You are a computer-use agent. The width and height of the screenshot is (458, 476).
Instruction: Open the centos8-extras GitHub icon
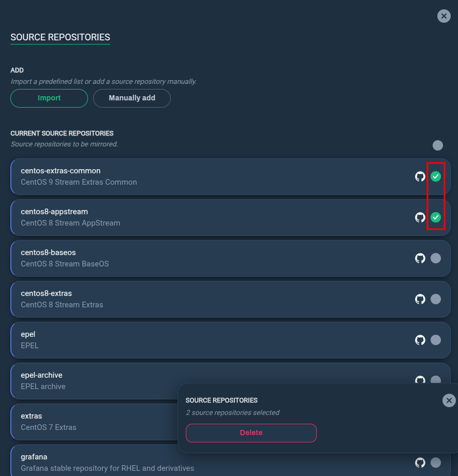[x=420, y=299]
